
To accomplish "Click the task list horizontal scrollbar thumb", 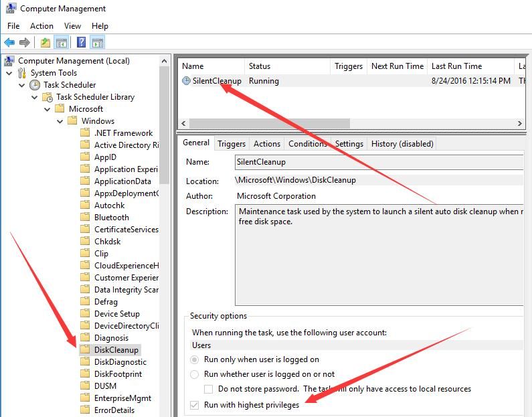I will point(270,123).
